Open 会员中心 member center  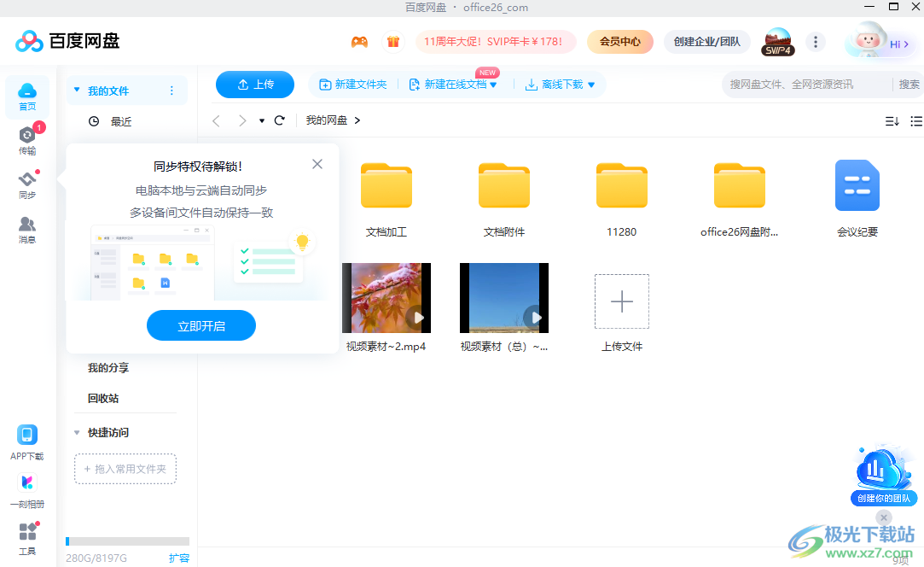620,42
